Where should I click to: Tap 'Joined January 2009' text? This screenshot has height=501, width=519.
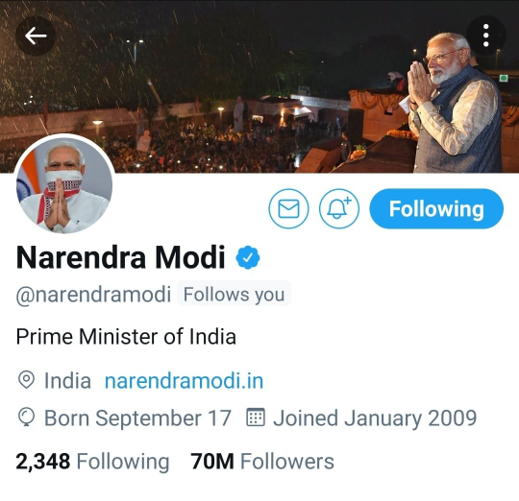point(375,418)
